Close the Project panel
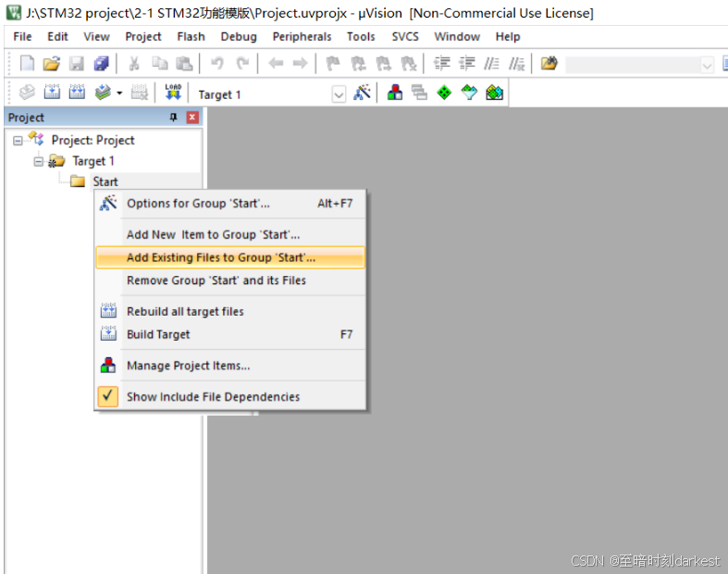The height and width of the screenshot is (574, 728). (x=192, y=118)
